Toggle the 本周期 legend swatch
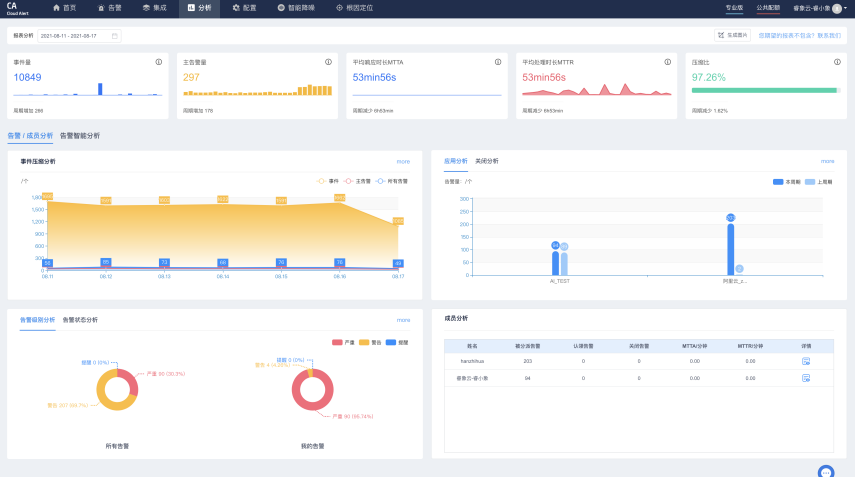The height and width of the screenshot is (477, 855). (x=778, y=182)
